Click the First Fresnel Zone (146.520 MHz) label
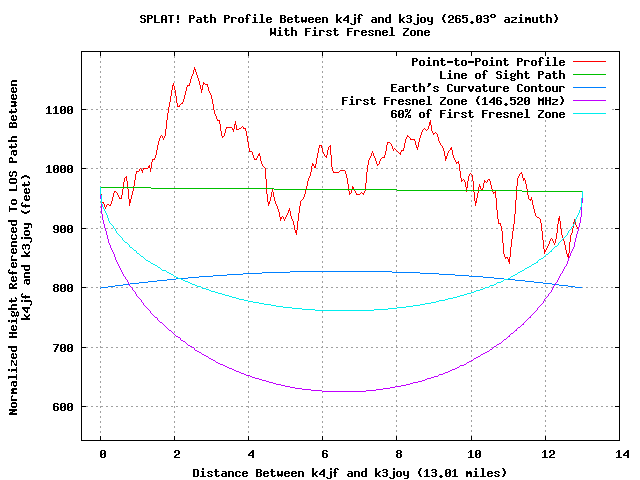 (453, 101)
